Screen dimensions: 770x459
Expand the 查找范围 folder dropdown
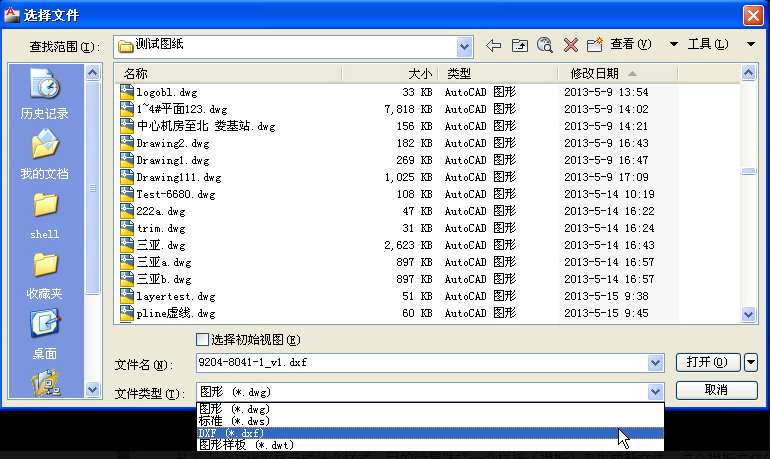tap(464, 47)
